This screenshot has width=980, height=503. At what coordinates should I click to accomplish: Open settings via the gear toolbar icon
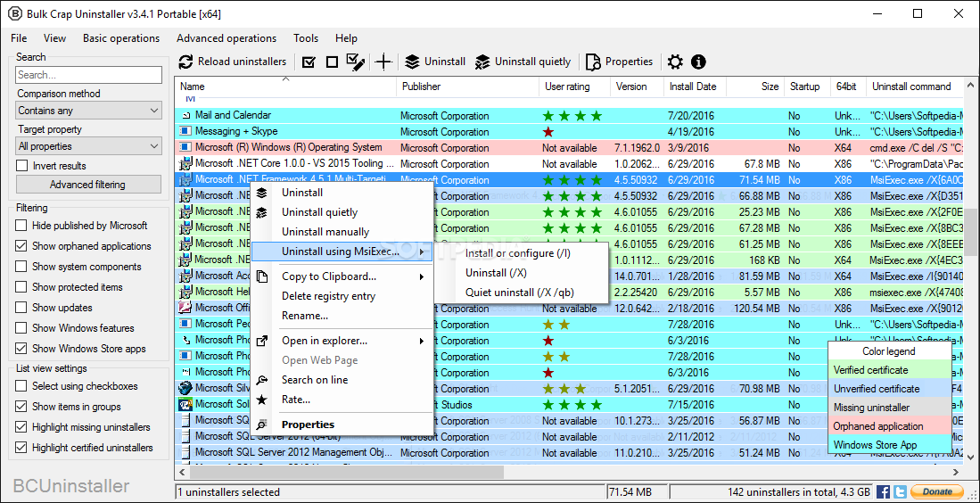click(x=675, y=62)
